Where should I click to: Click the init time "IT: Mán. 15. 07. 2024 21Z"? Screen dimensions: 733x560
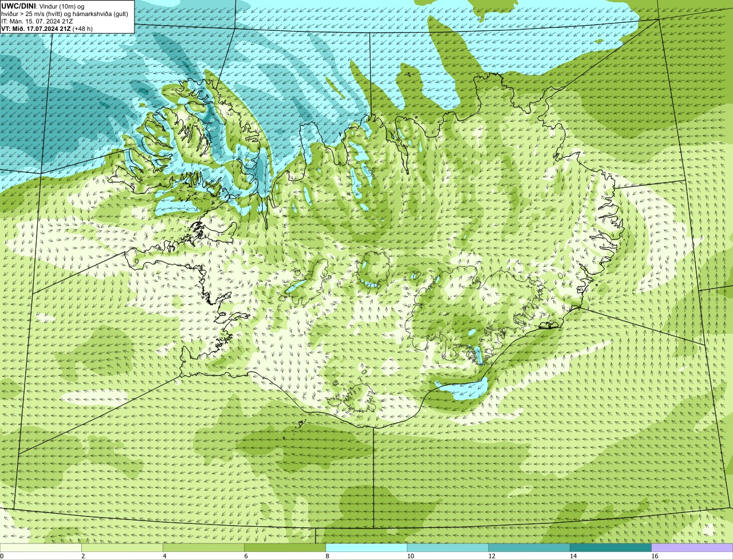click(37, 21)
